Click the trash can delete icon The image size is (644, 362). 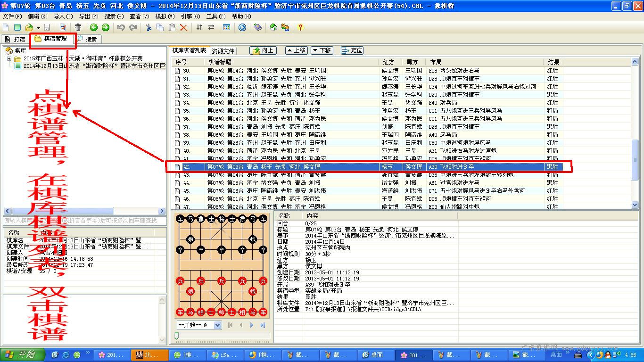(78, 27)
